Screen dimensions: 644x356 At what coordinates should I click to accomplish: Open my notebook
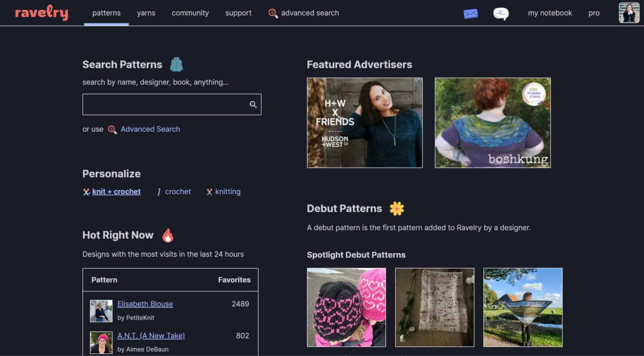click(x=549, y=13)
